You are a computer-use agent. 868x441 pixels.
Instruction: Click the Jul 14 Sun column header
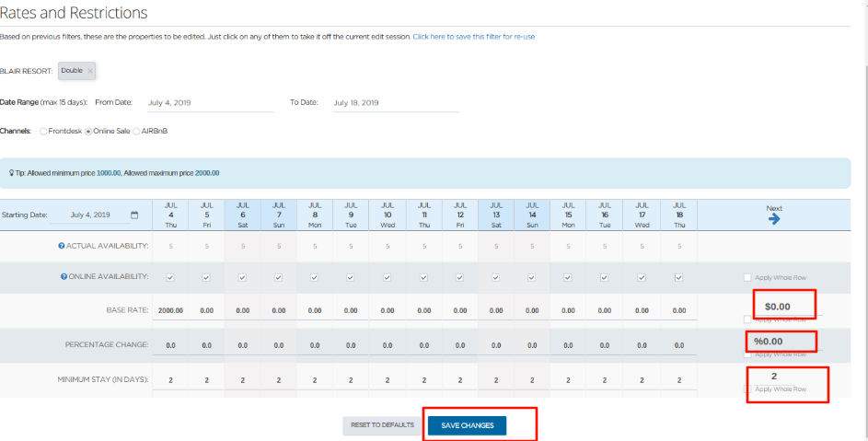pyautogui.click(x=532, y=215)
